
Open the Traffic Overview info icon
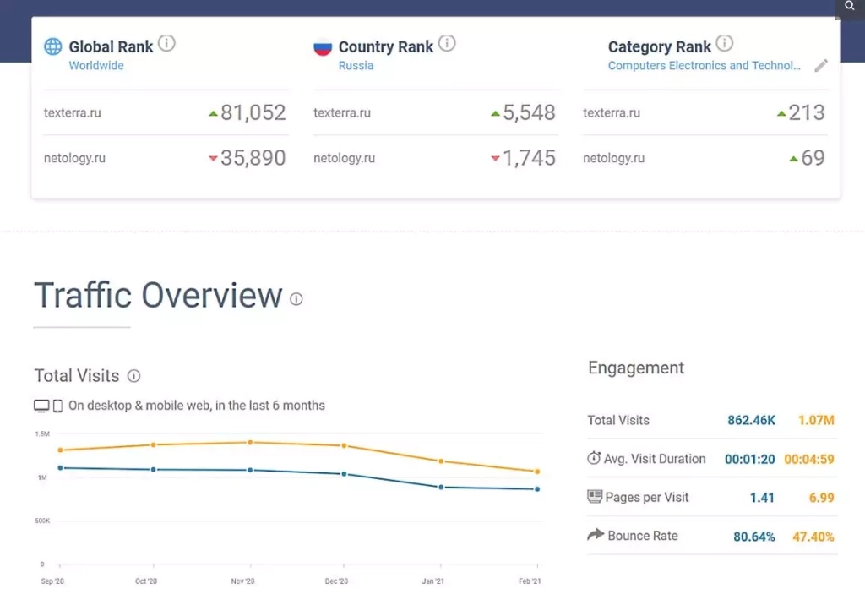pos(296,298)
